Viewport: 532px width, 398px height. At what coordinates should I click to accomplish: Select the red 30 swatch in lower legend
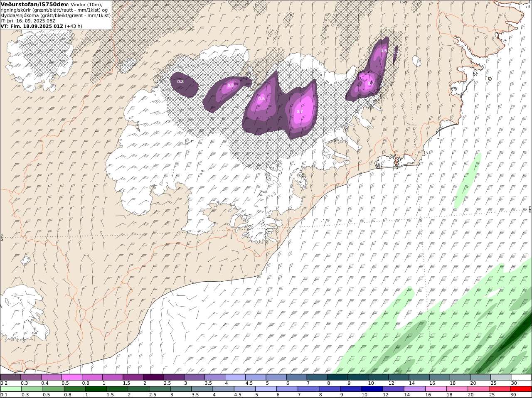coord(521,389)
